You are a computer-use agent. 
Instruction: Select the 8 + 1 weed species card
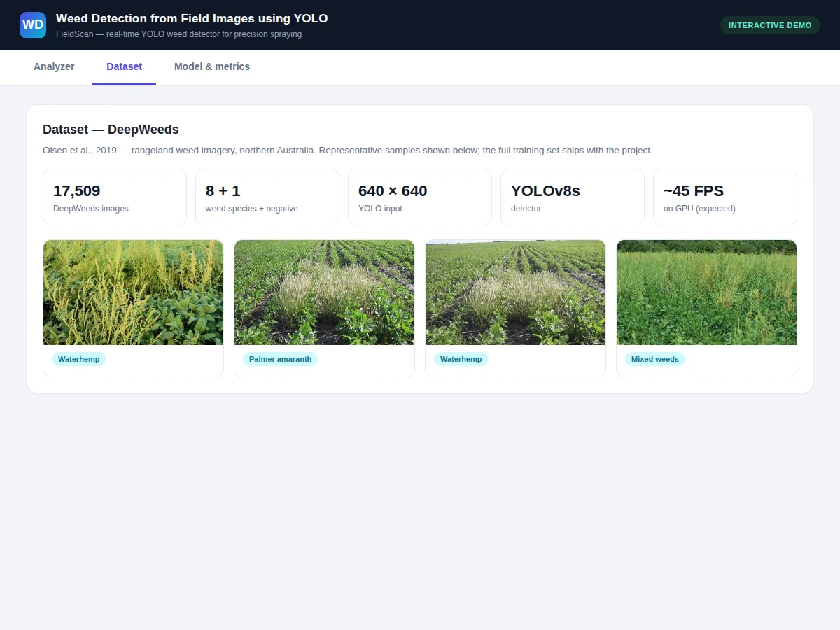267,197
